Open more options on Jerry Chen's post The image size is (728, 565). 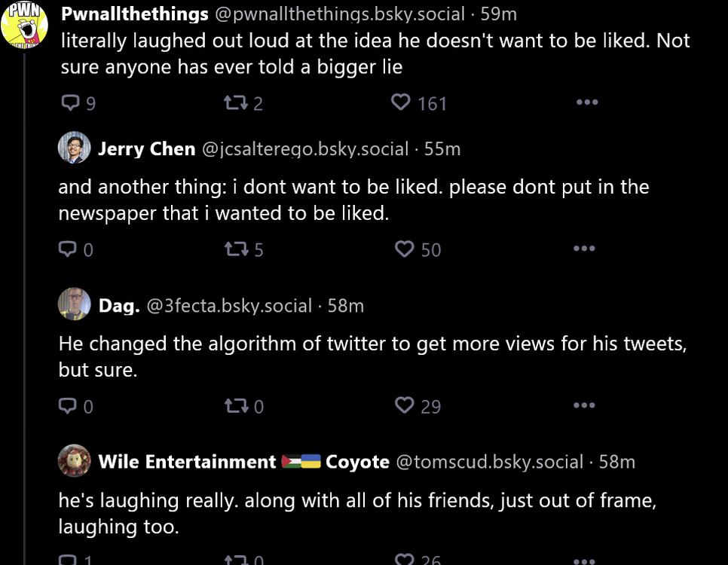(584, 249)
